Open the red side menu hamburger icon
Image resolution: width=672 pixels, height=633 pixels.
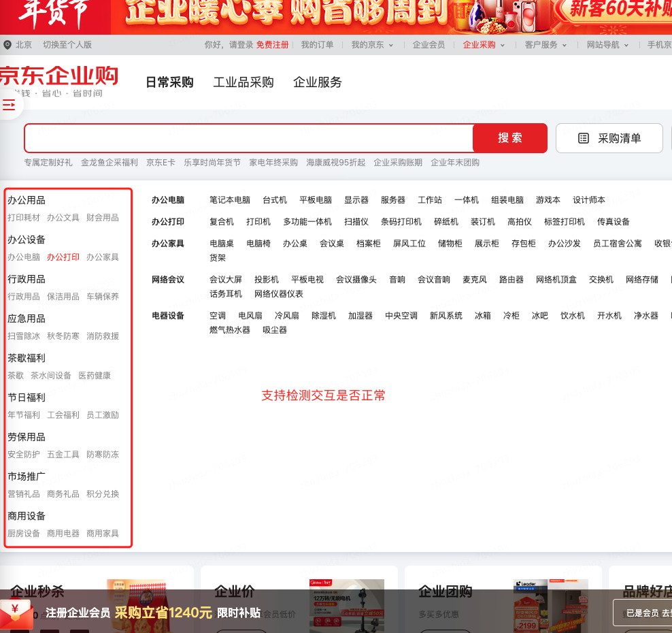[x=9, y=105]
